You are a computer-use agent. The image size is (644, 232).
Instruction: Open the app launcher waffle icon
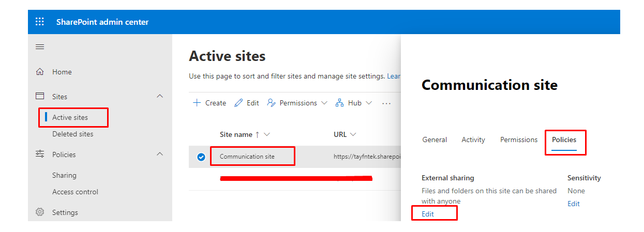[x=40, y=22]
